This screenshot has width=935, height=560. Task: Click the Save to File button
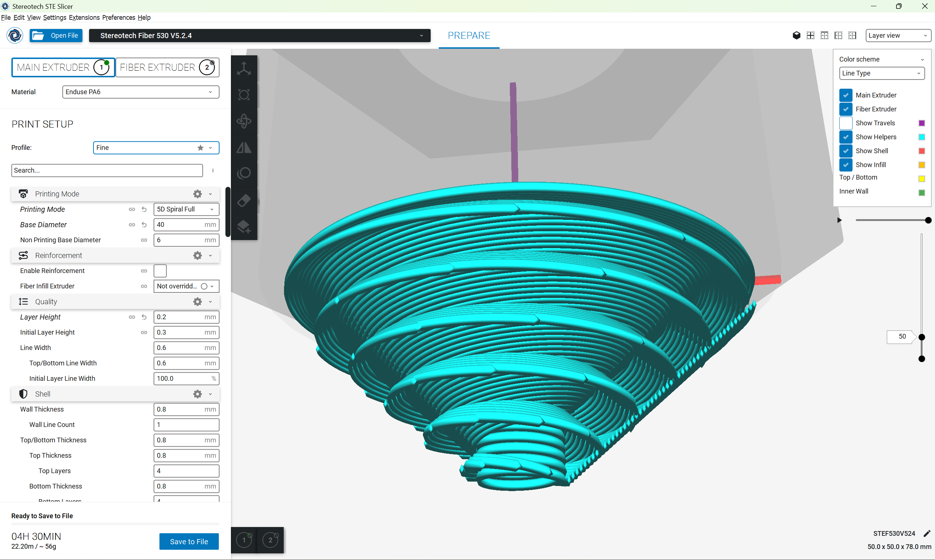(x=189, y=541)
